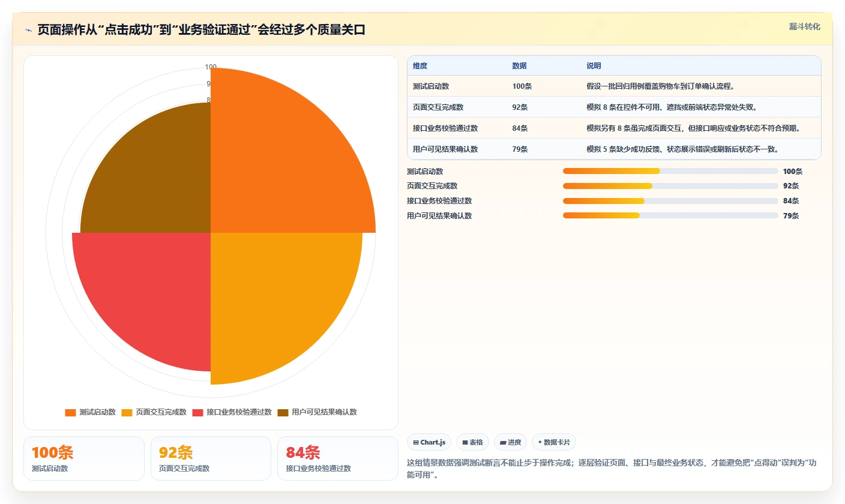Click the 用户可见结果确认数 progress bar
Viewport: 845px width, 504px height.
tap(670, 215)
